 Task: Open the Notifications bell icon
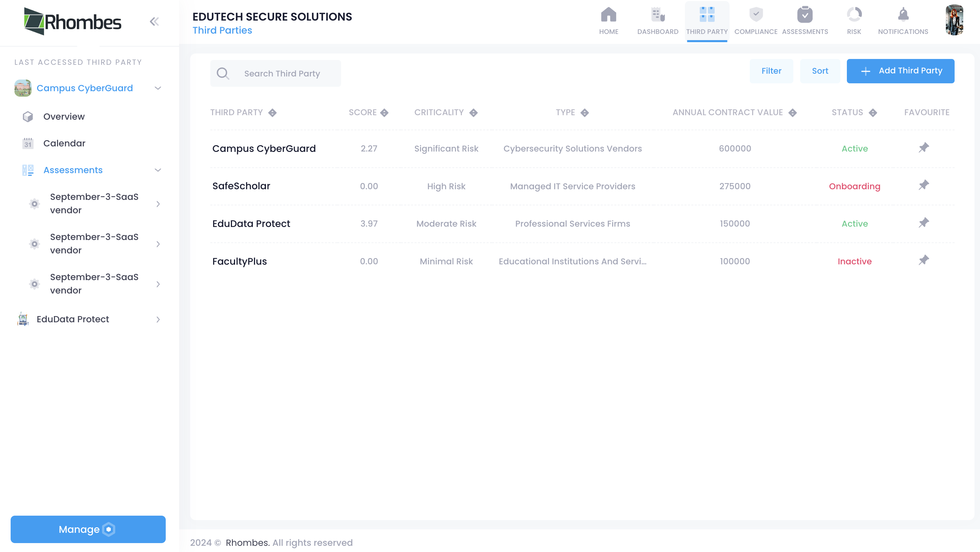(903, 15)
